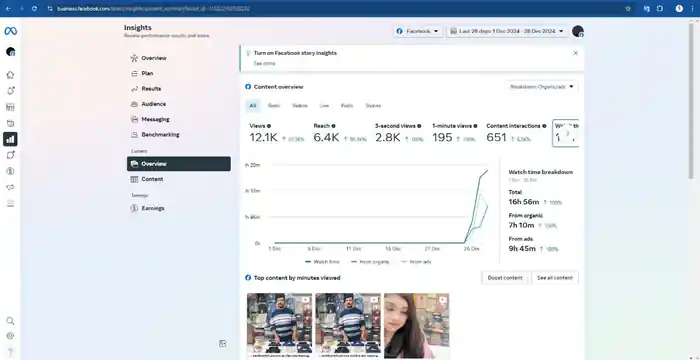Select the Reach 6.4K metric card

coord(340,133)
